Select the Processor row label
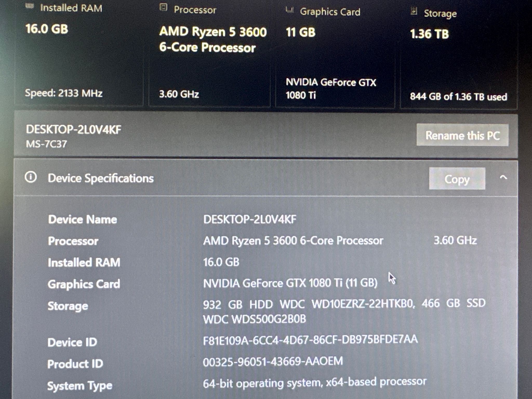Screen dimensions: 532x399 [73, 241]
